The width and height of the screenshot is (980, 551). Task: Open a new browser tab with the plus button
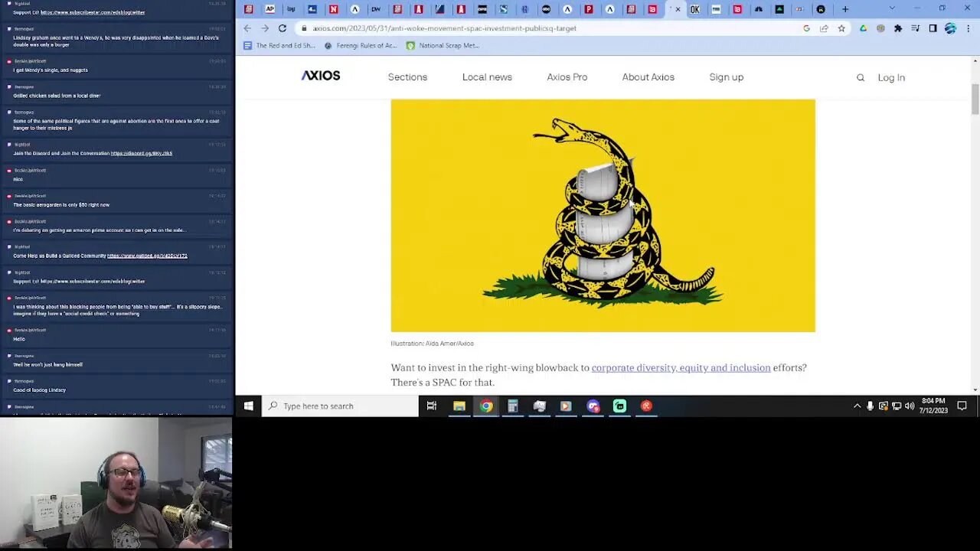845,9
